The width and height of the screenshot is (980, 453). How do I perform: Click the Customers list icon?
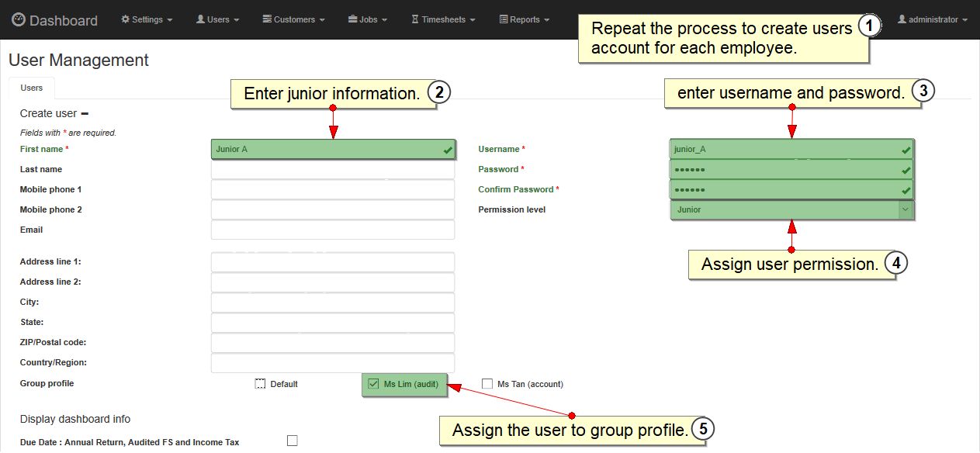tap(267, 19)
